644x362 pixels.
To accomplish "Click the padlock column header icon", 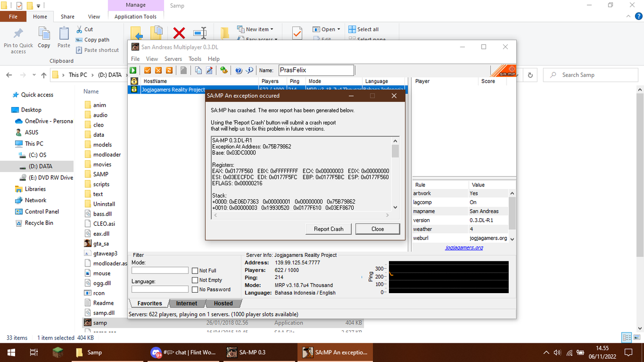I will click(134, 81).
